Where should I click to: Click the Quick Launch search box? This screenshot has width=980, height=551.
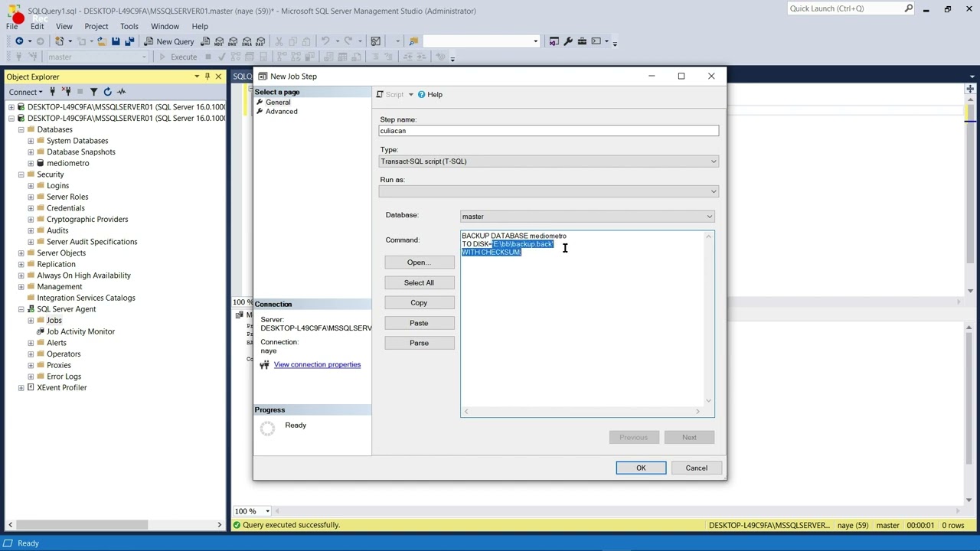(x=850, y=8)
